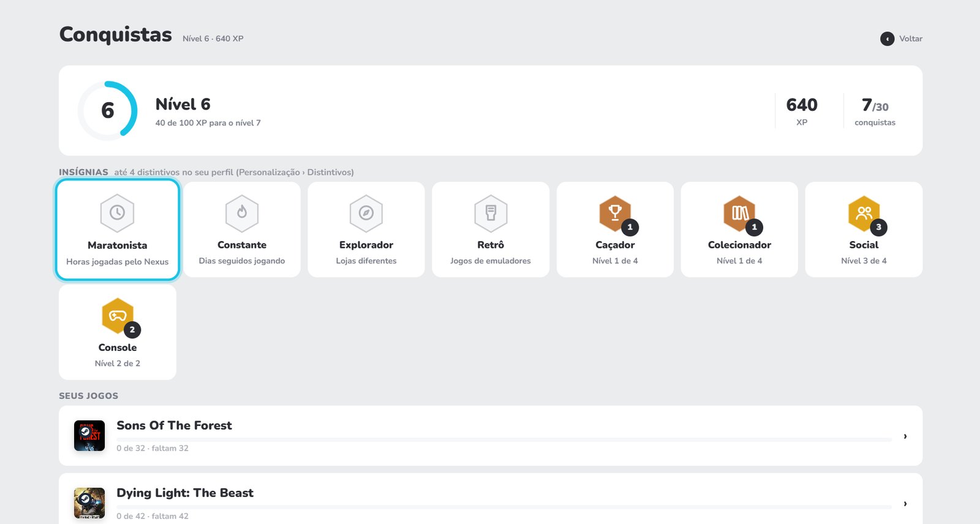Click the Colecionador books badge icon
The image size is (980, 524).
pos(739,213)
